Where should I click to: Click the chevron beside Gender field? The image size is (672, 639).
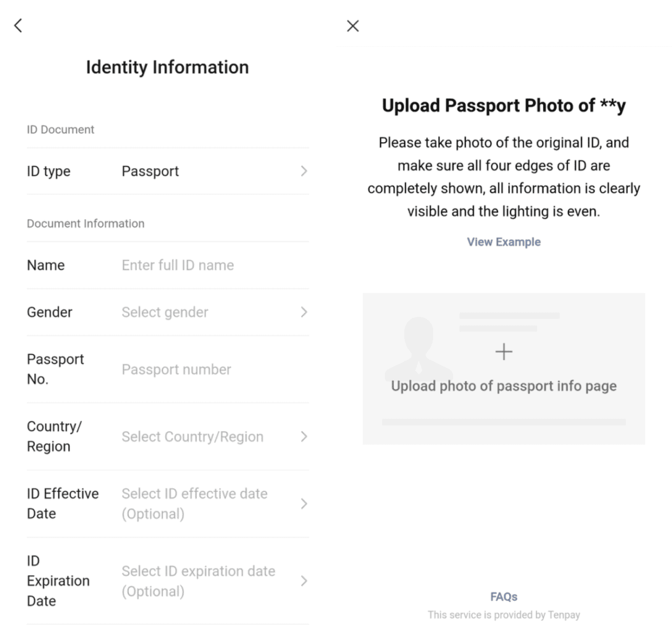[304, 312]
